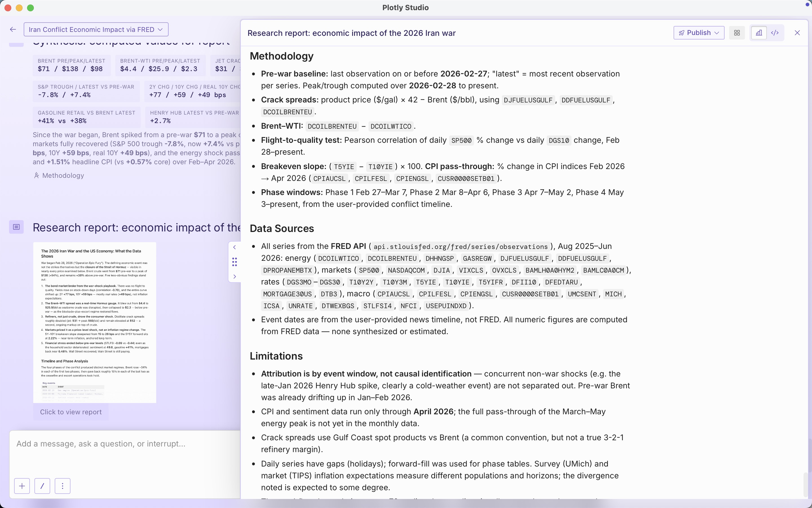Screen dimensions: 812x508
Task: Expand panel with the right chevron handle
Action: coord(235,277)
